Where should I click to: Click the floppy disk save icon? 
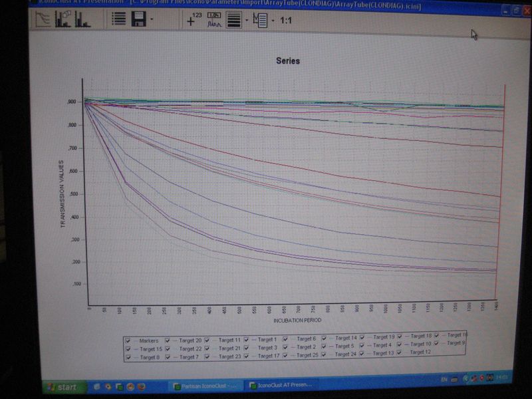point(138,19)
